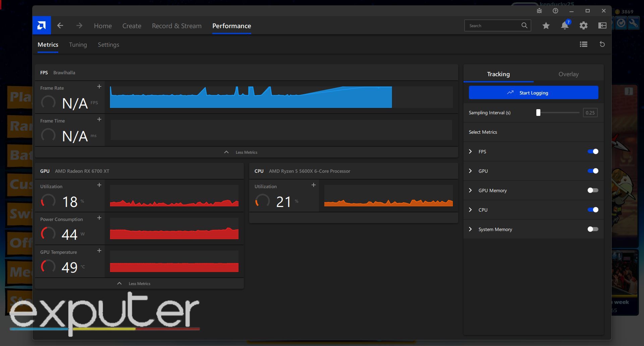The height and width of the screenshot is (346, 644).
Task: Switch to list view icon
Action: pos(584,44)
